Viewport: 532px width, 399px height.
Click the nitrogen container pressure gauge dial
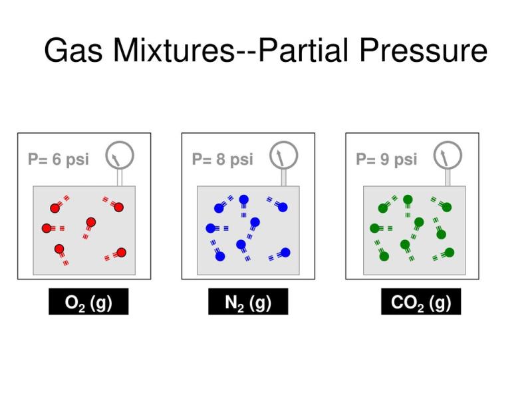284,156
